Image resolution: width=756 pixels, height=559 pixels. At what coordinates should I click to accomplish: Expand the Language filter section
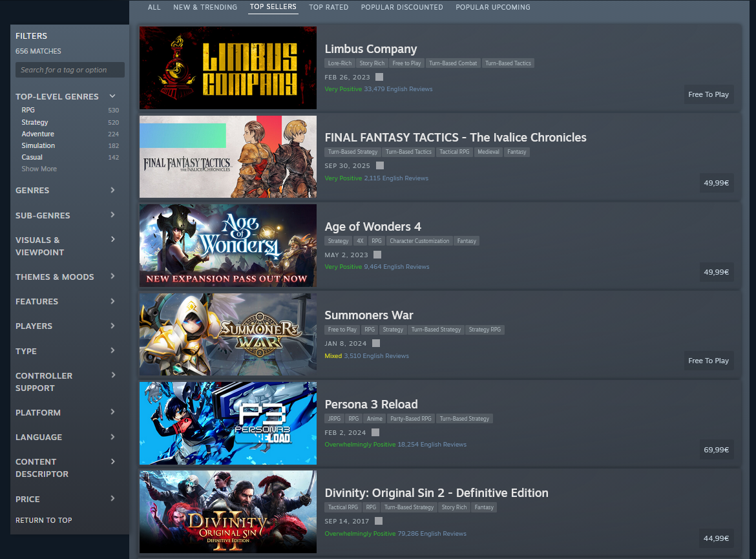click(x=112, y=437)
